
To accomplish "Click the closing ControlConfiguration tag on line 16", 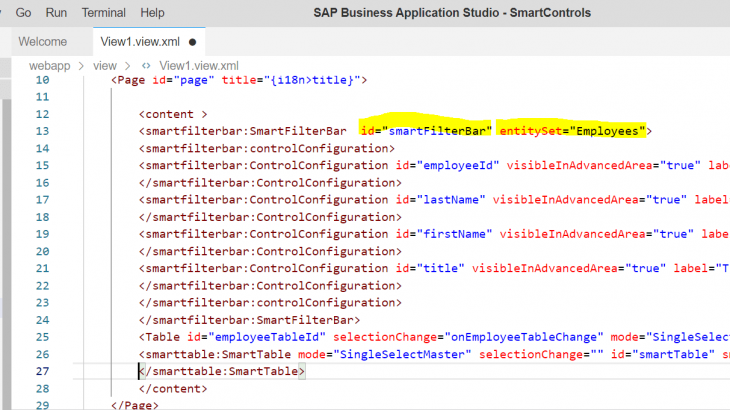I will click(270, 183).
